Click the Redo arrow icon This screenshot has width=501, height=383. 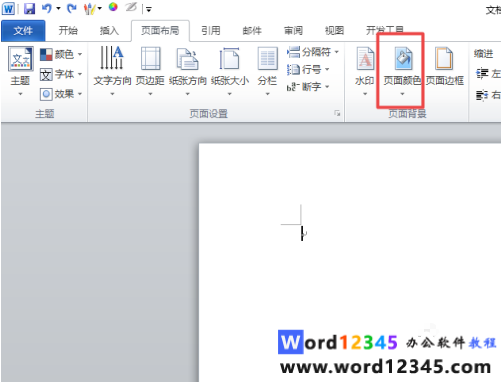click(x=71, y=8)
